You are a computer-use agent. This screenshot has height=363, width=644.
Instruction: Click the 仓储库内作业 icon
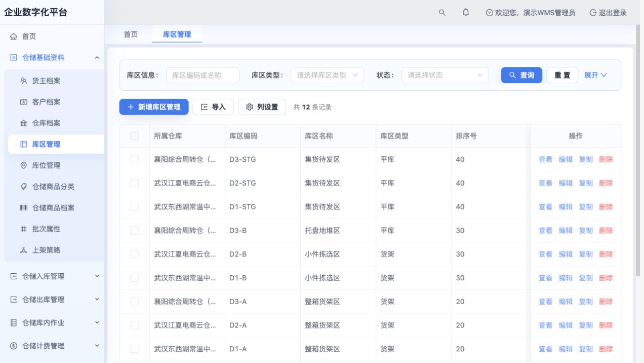tap(14, 322)
